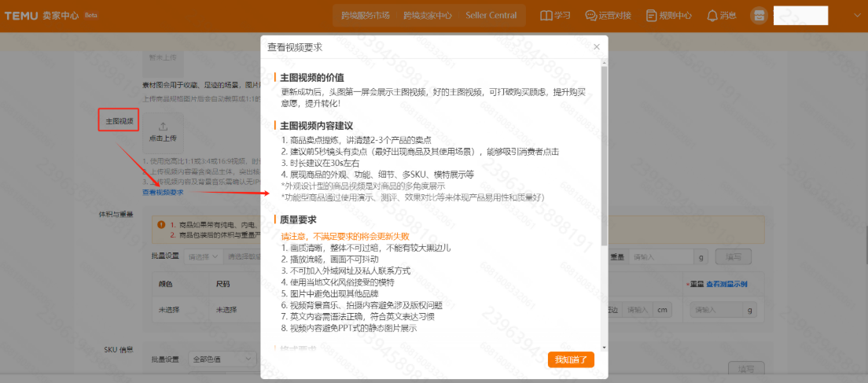Click 未选择 under 颜色 column

pyautogui.click(x=169, y=310)
